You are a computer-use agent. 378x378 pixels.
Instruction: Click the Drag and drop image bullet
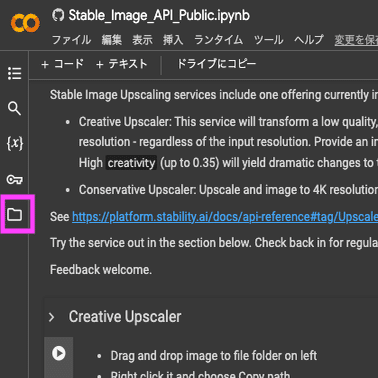click(214, 356)
